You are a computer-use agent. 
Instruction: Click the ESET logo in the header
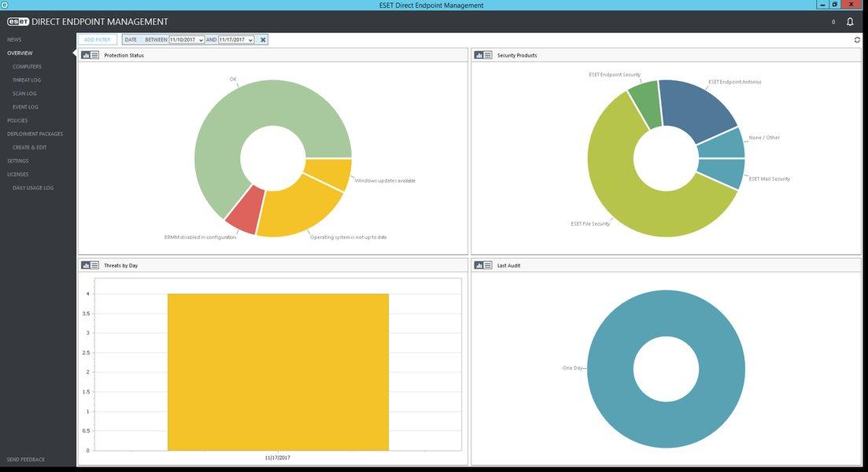(18, 21)
